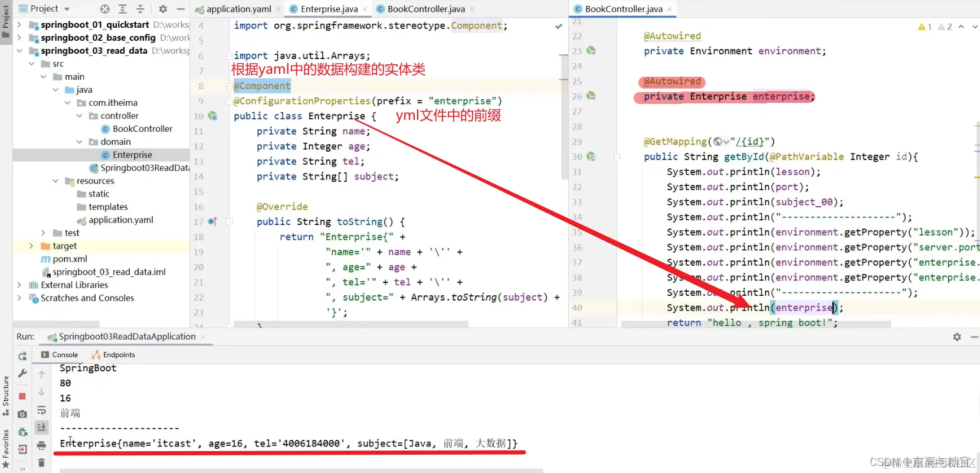Expand the target folder

click(31, 246)
